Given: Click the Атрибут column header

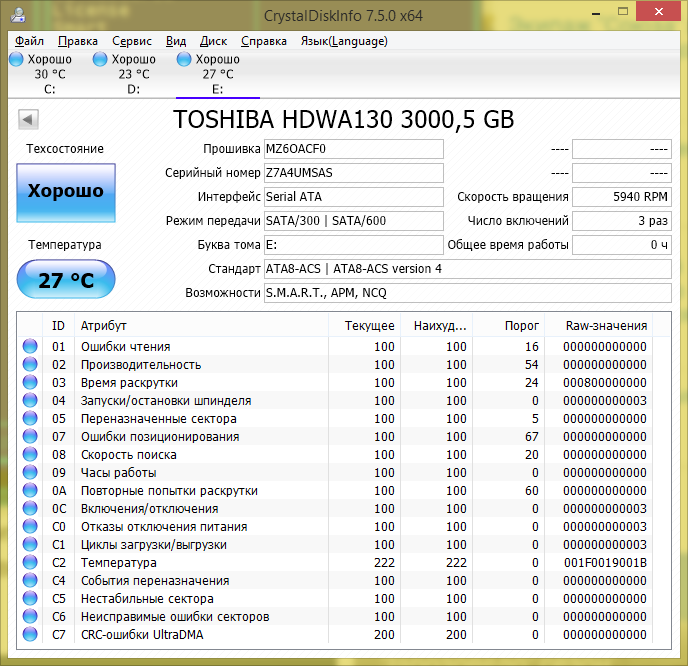Looking at the screenshot, I should click(x=201, y=326).
